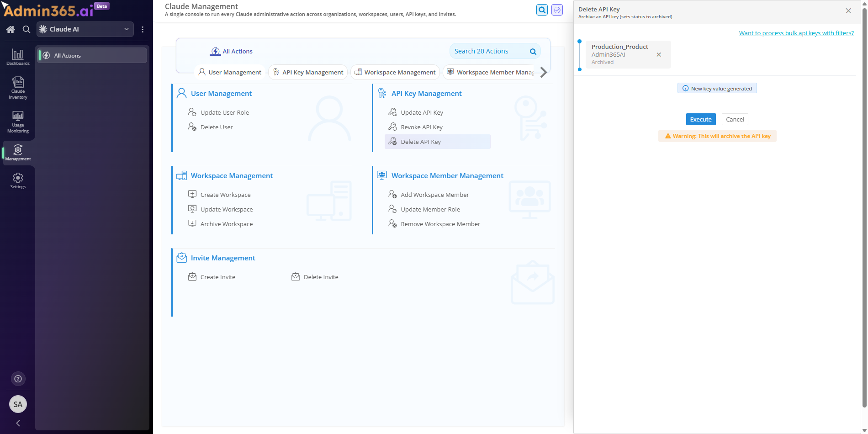This screenshot has height=434, width=868.
Task: Click the Workspace Management section heading
Action: [232, 175]
